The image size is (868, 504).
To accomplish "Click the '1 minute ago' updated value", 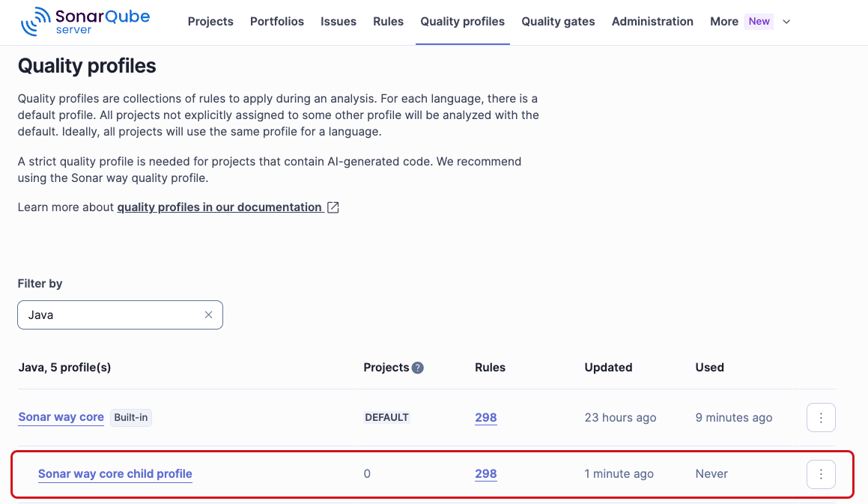I will click(619, 474).
